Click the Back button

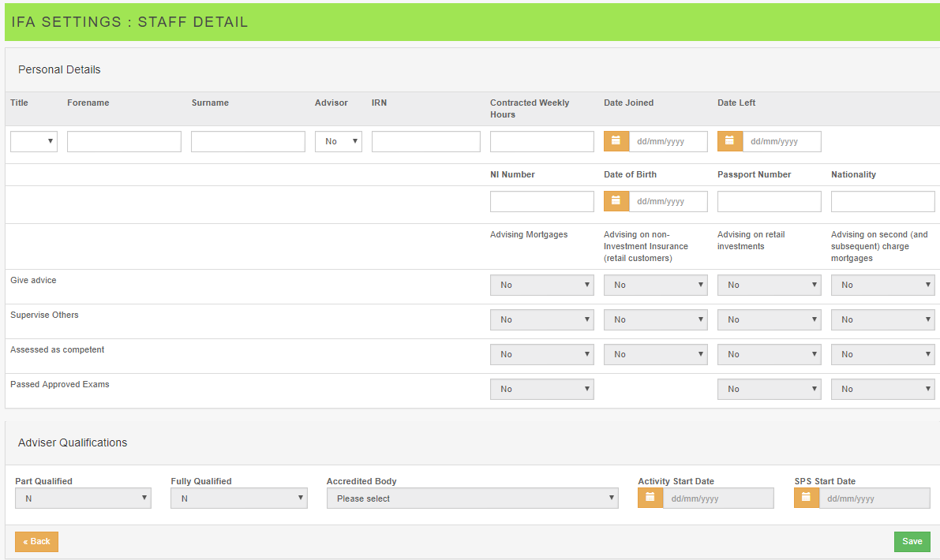36,541
